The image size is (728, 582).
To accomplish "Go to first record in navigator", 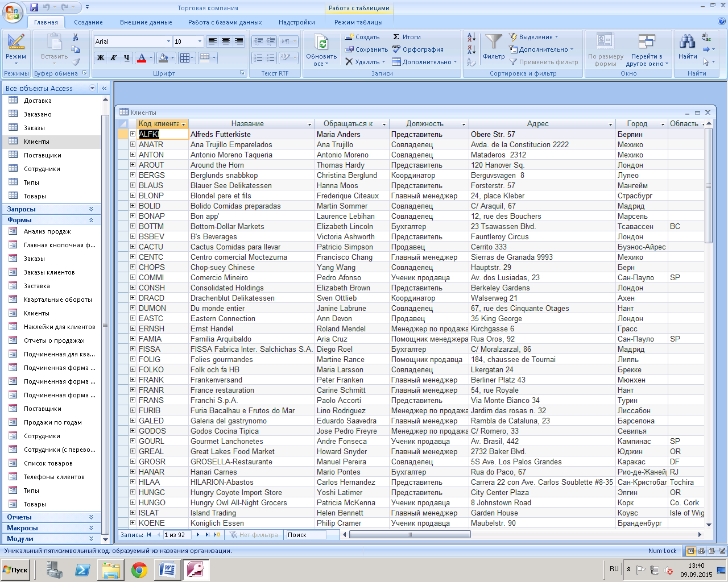I will tap(150, 535).
